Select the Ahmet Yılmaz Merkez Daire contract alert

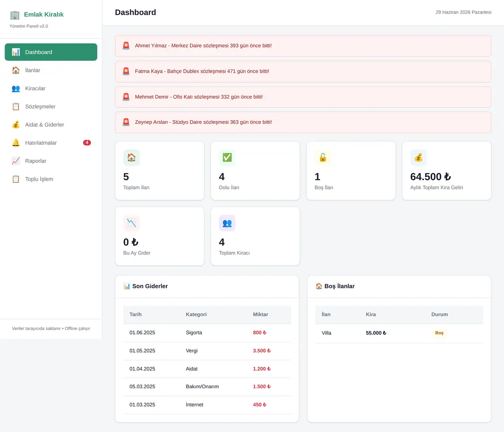[303, 46]
